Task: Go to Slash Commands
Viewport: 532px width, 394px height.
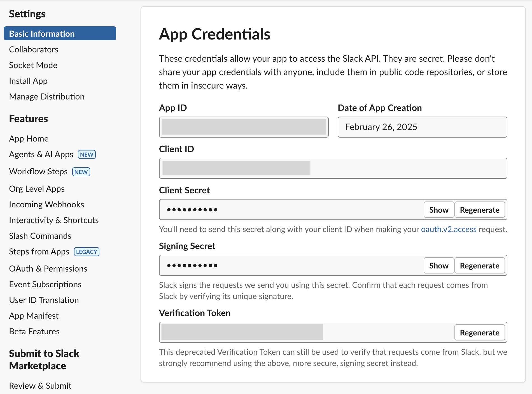Action: click(x=40, y=236)
